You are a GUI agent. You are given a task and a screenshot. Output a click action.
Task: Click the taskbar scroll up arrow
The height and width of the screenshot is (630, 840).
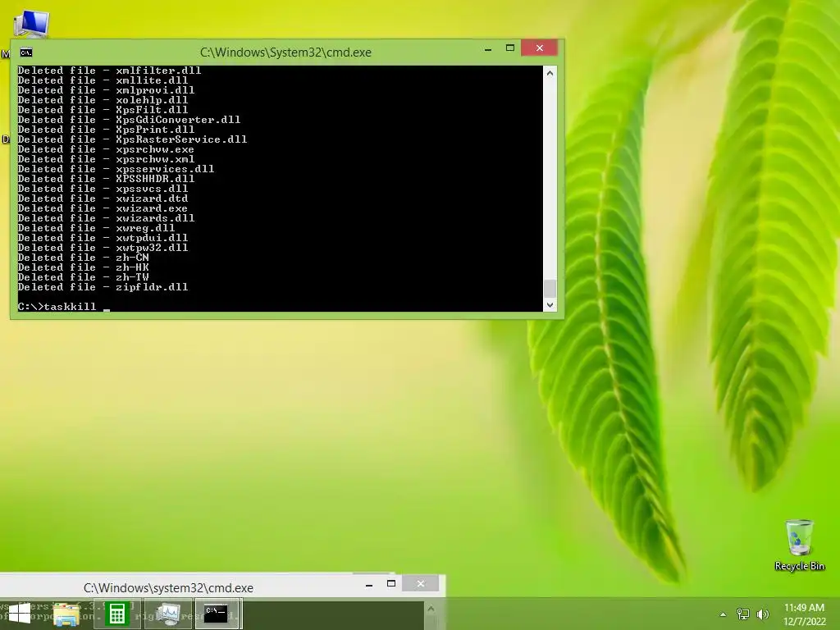(x=431, y=609)
